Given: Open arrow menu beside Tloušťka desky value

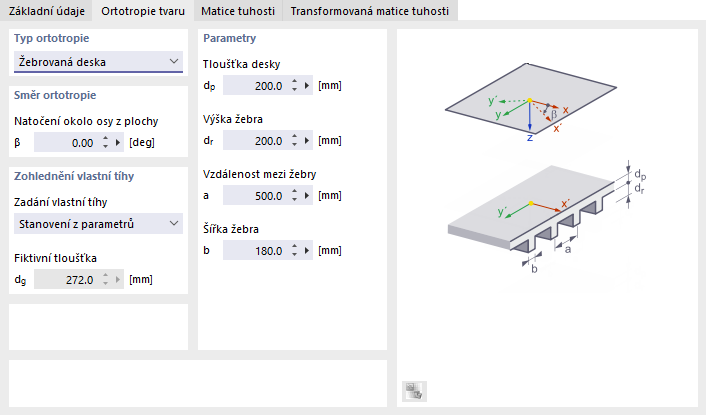Looking at the screenshot, I should tap(307, 86).
